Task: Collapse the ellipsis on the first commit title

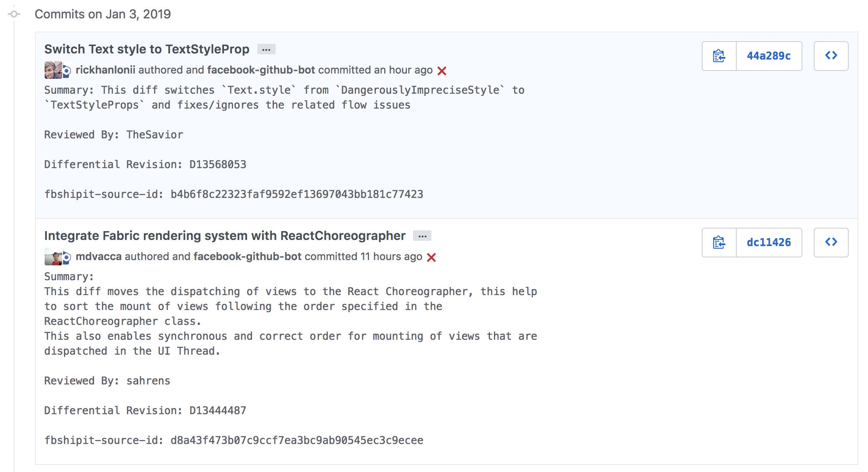Action: [266, 49]
